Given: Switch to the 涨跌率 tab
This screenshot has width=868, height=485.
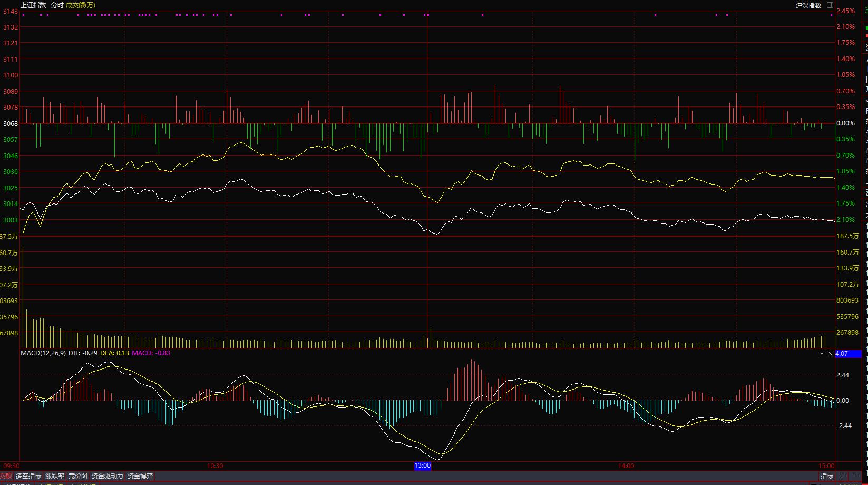Looking at the screenshot, I should point(55,476).
